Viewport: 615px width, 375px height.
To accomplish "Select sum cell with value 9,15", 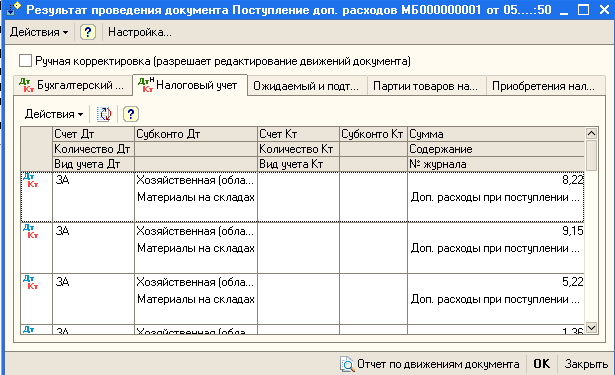I will pyautogui.click(x=496, y=231).
